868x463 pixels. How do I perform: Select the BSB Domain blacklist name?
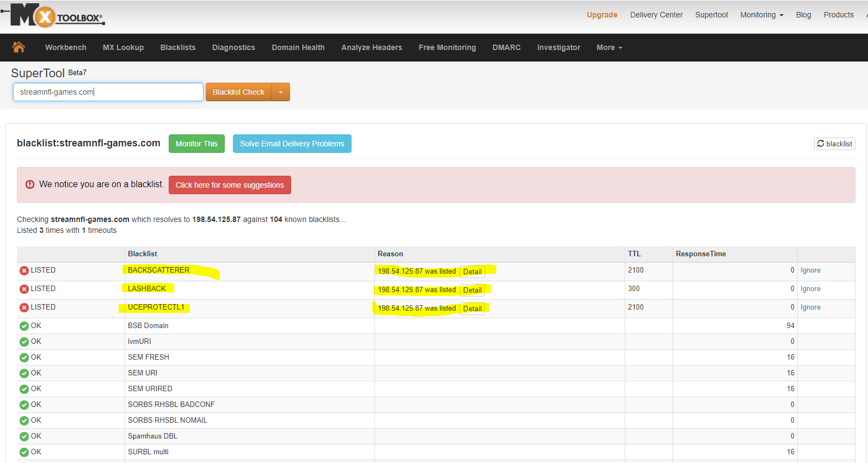148,325
